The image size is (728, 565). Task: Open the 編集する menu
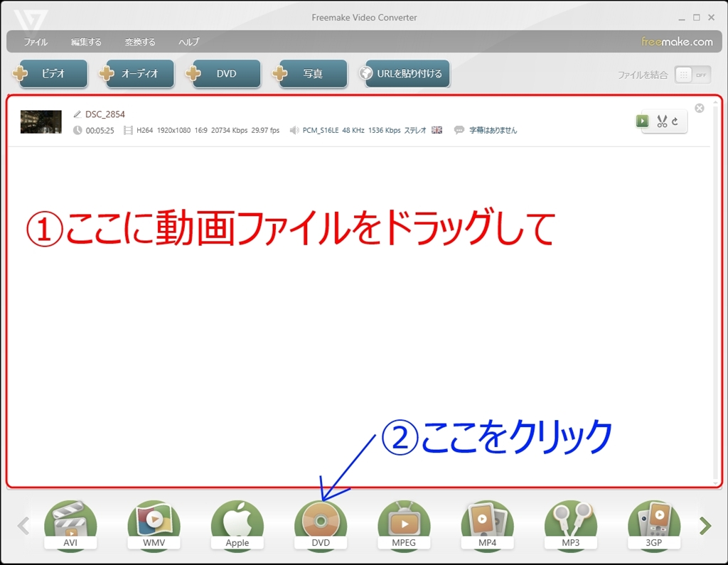coord(86,42)
